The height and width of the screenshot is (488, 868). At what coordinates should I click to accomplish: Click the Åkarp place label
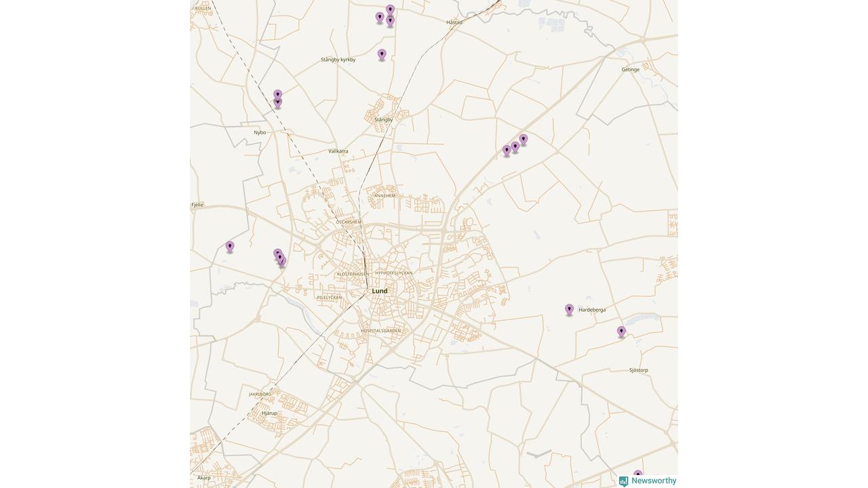click(x=204, y=478)
